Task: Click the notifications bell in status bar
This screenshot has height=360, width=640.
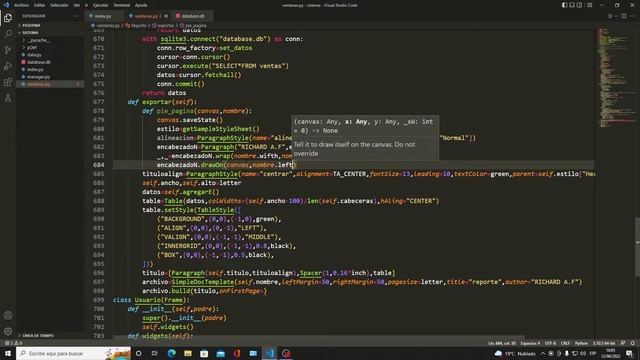Action: click(632, 343)
